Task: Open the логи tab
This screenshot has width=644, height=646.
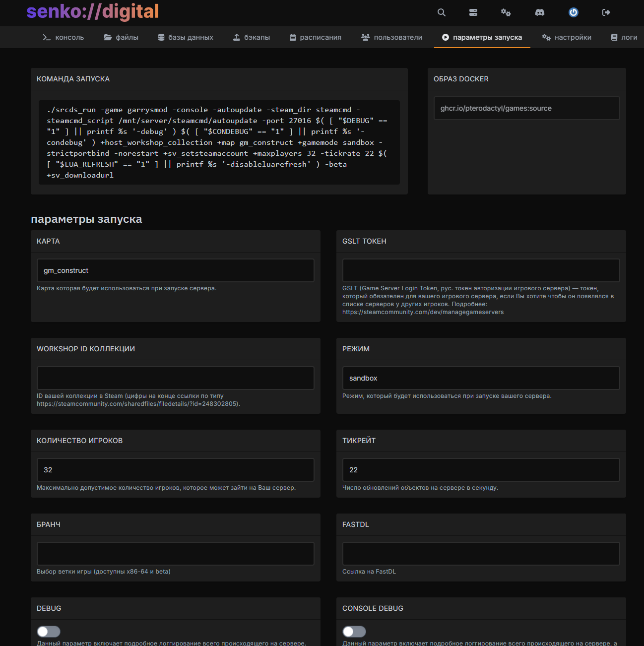Action: point(624,37)
